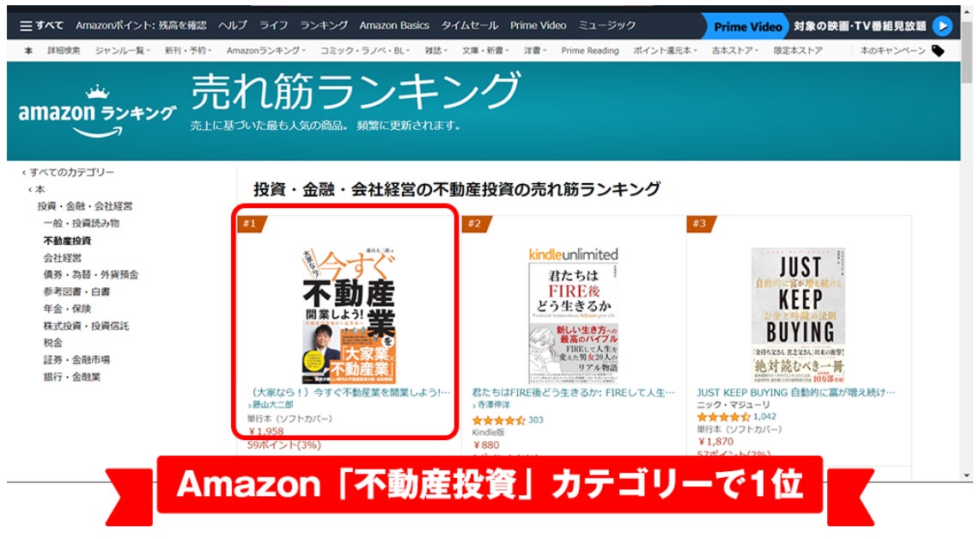
Task: Click the JUST KEEP BUYING book cover
Action: click(798, 315)
